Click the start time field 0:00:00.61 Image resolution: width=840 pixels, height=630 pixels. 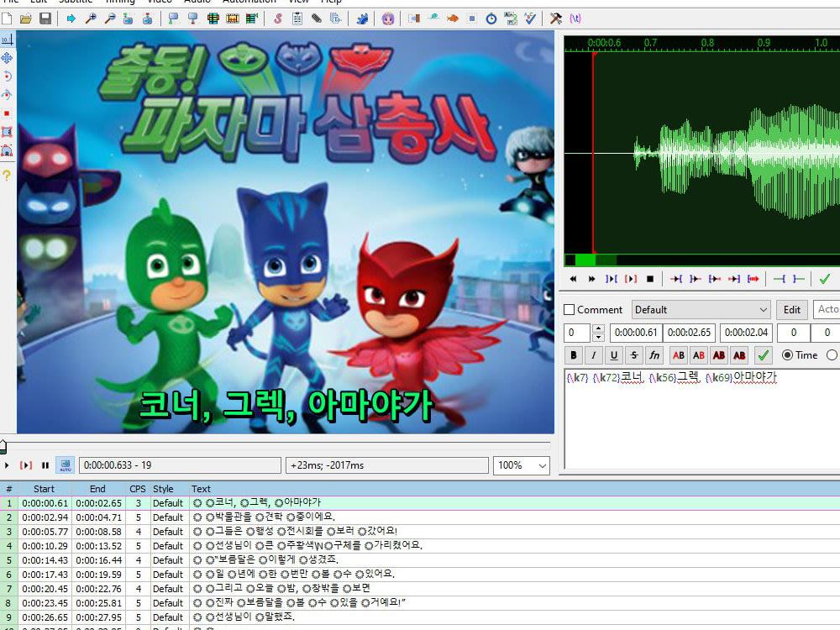[x=636, y=333]
